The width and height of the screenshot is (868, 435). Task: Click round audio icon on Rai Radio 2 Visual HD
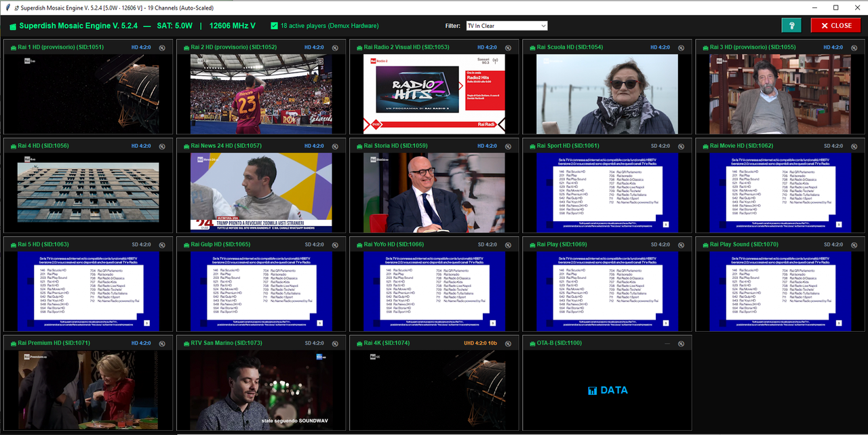coord(508,48)
